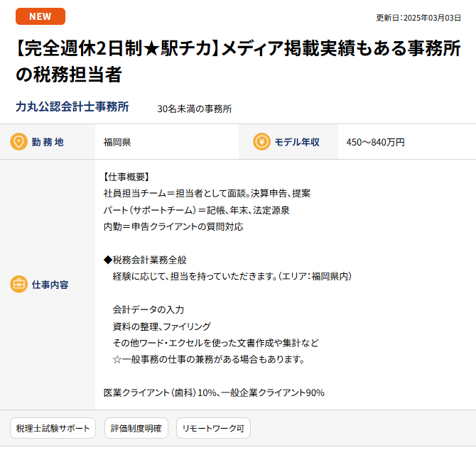
Task: Click the モデル年収 label
Action: pyautogui.click(x=297, y=142)
